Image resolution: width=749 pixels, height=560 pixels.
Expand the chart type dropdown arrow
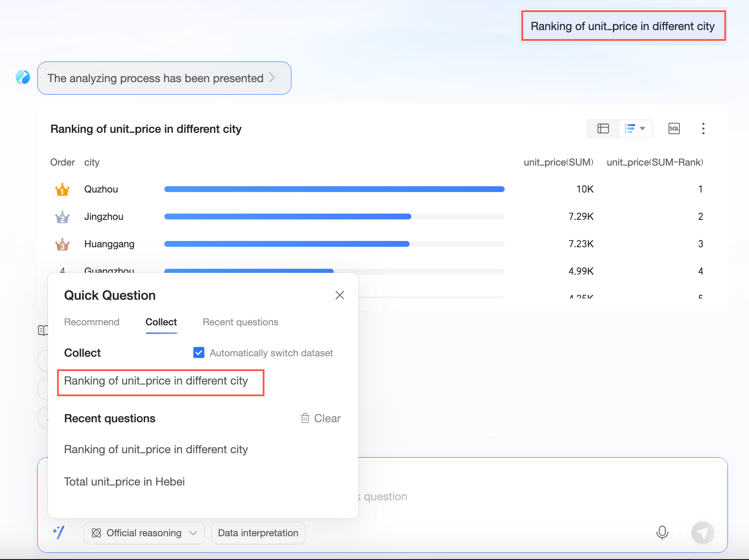[x=643, y=129]
